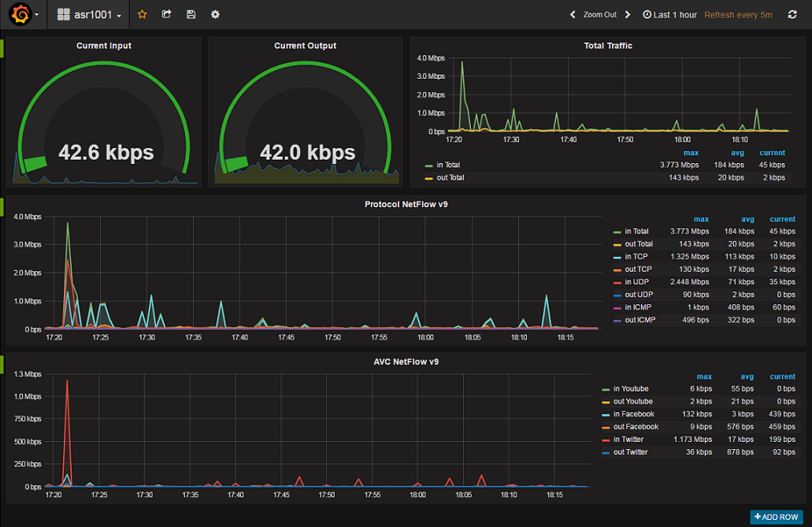This screenshot has height=527, width=812.
Task: Open the asr1001 dashboard dropdown
Action: coord(92,14)
